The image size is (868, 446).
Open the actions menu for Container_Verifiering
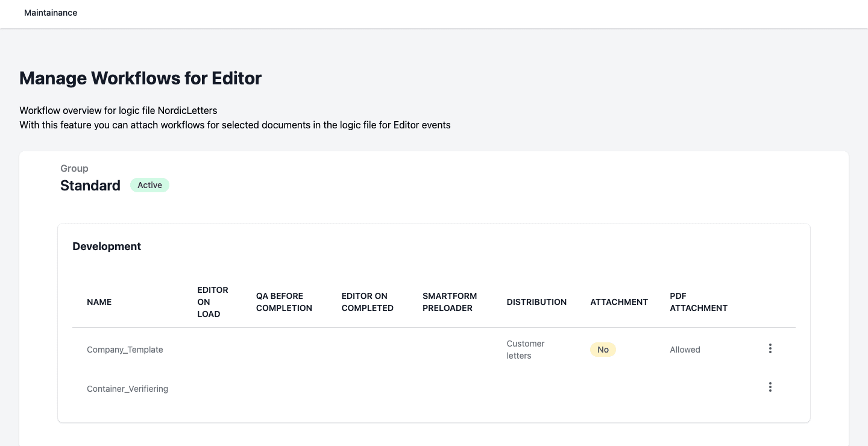tap(770, 387)
